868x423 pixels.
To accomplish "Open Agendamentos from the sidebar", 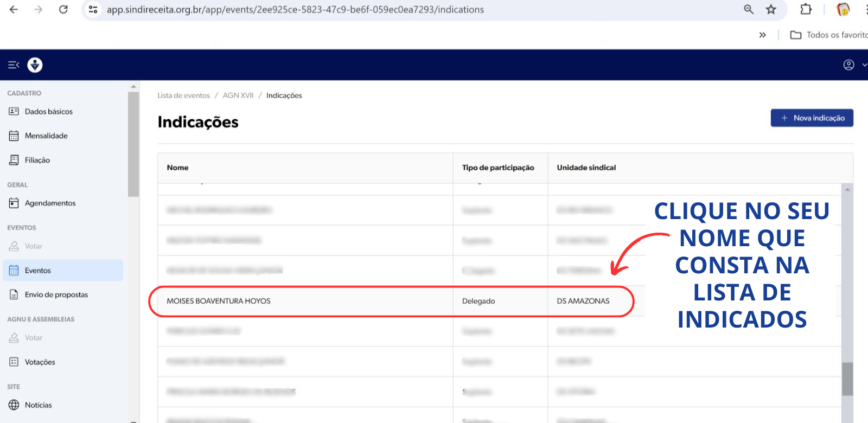I will point(50,203).
